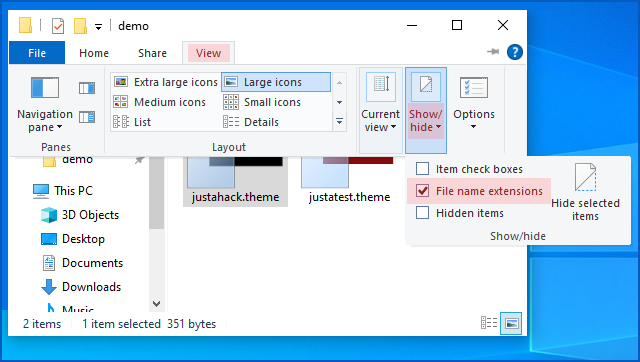640x362 pixels.
Task: Click the Properties icon in quick access toolbar
Action: tap(58, 26)
